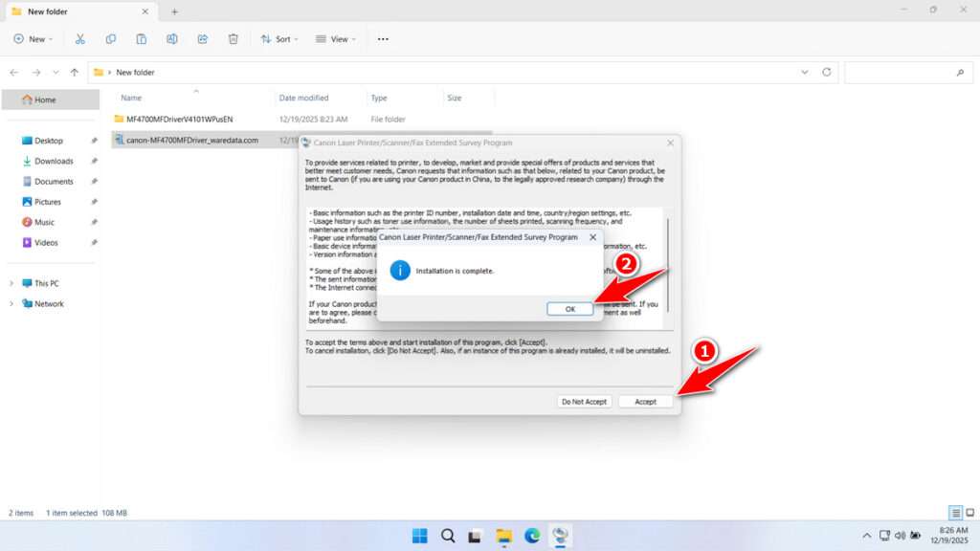Screen dimensions: 980x551
Task: Switch to large thumbnails view toggle
Action: 970,514
